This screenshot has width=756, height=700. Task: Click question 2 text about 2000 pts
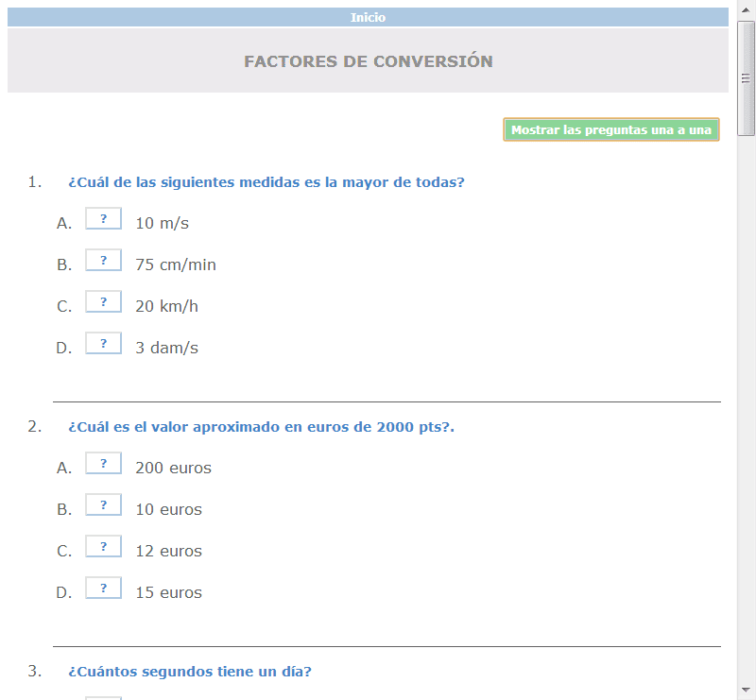(x=261, y=427)
